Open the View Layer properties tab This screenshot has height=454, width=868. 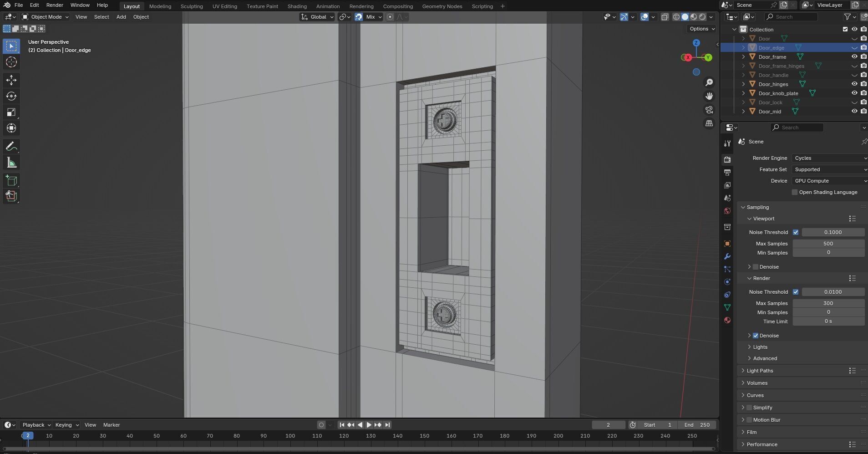(727, 185)
